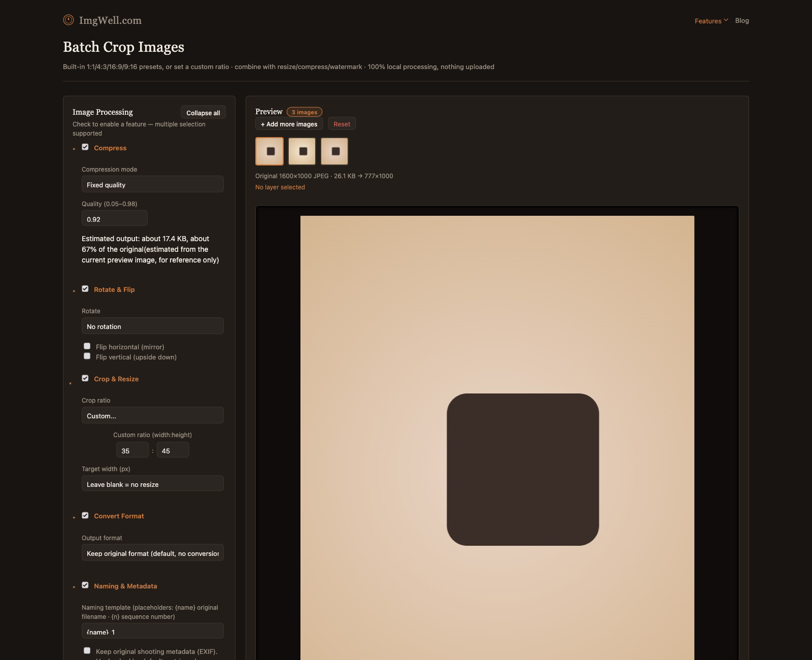Click the Image Processing panel title
The image size is (812, 660).
[103, 112]
